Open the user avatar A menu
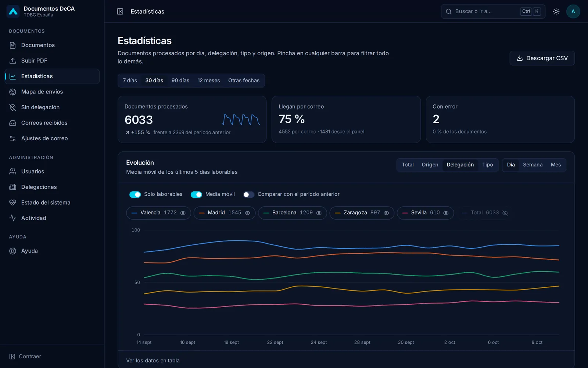588x368 pixels. click(573, 11)
